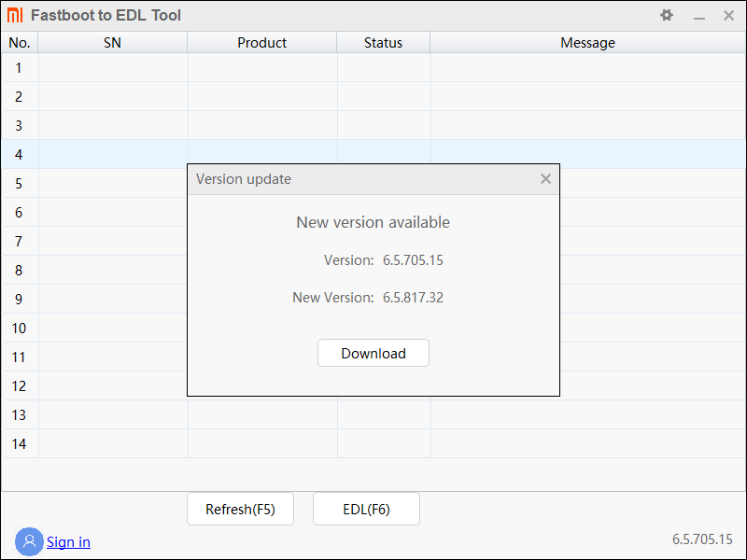This screenshot has width=747, height=560.
Task: Close the Version update dialog
Action: [x=545, y=179]
